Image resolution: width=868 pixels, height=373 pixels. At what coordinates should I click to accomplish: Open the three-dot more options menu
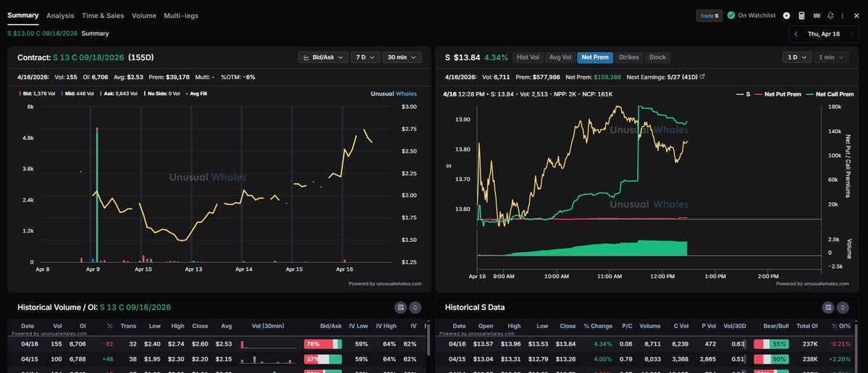pos(843,15)
